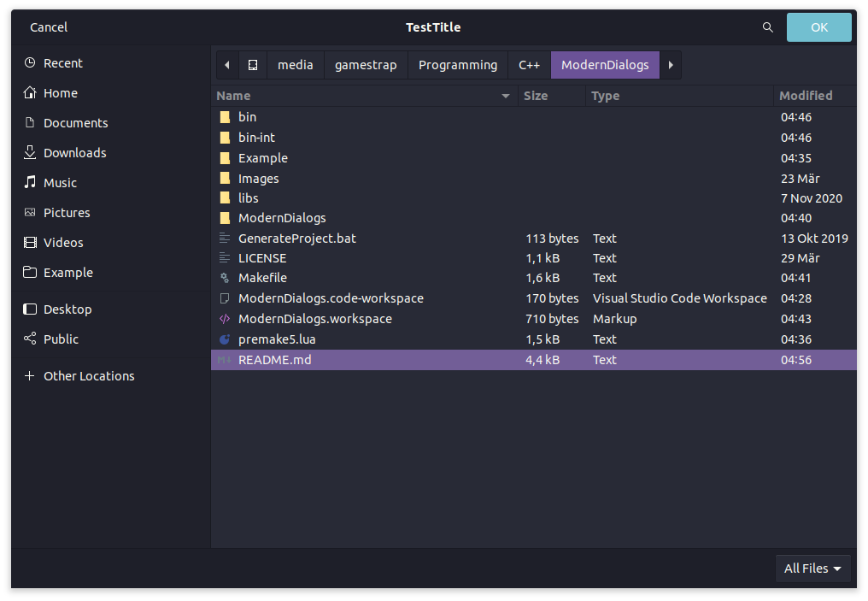Go to C++ in the path bar
The height and width of the screenshot is (601, 868).
point(529,65)
